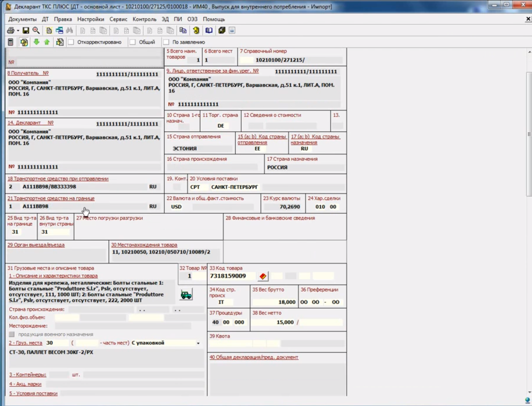Click the yellow puzzle-shaped toolbar icon
Viewport: 532px width, 406px height.
click(196, 31)
